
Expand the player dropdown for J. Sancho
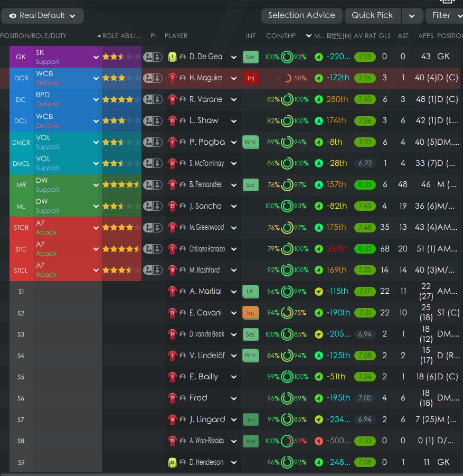pyautogui.click(x=234, y=207)
